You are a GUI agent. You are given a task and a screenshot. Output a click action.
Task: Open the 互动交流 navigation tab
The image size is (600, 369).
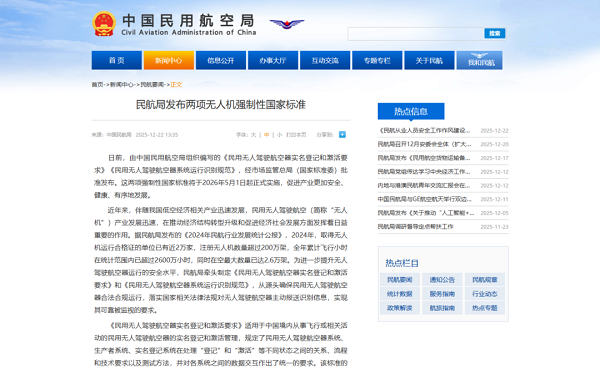(325, 60)
